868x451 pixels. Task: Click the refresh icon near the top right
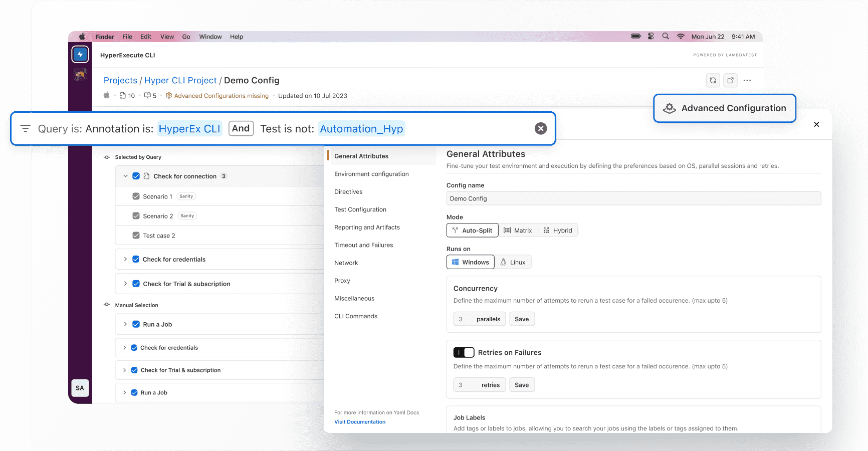pyautogui.click(x=713, y=80)
